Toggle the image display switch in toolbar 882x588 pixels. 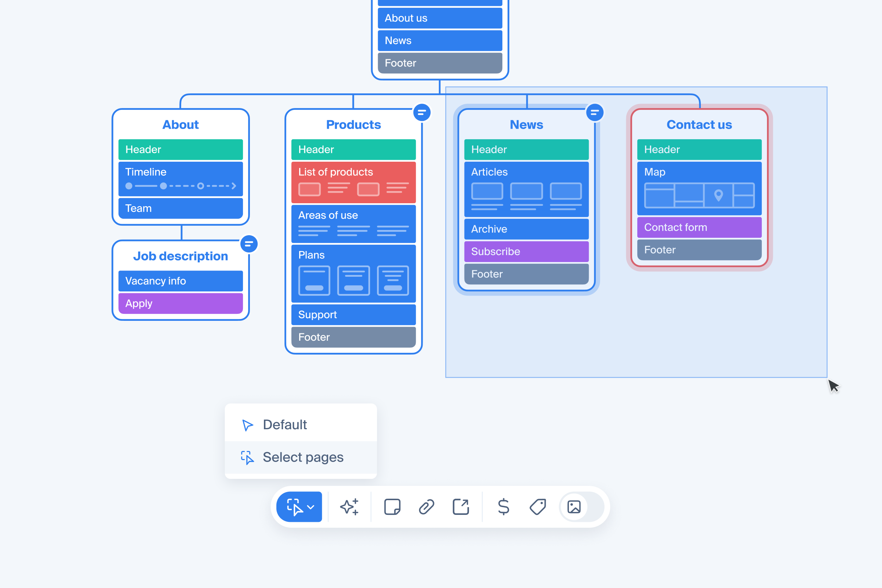582,507
